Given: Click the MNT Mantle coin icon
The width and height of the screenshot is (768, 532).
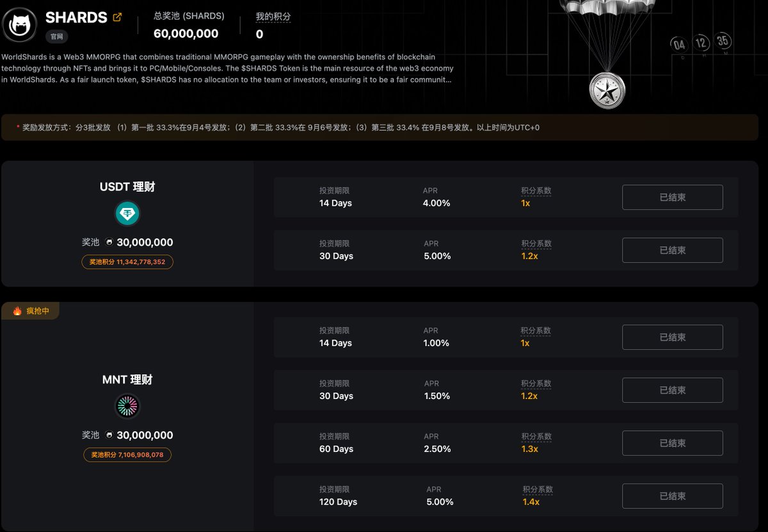Looking at the screenshot, I should pyautogui.click(x=127, y=406).
